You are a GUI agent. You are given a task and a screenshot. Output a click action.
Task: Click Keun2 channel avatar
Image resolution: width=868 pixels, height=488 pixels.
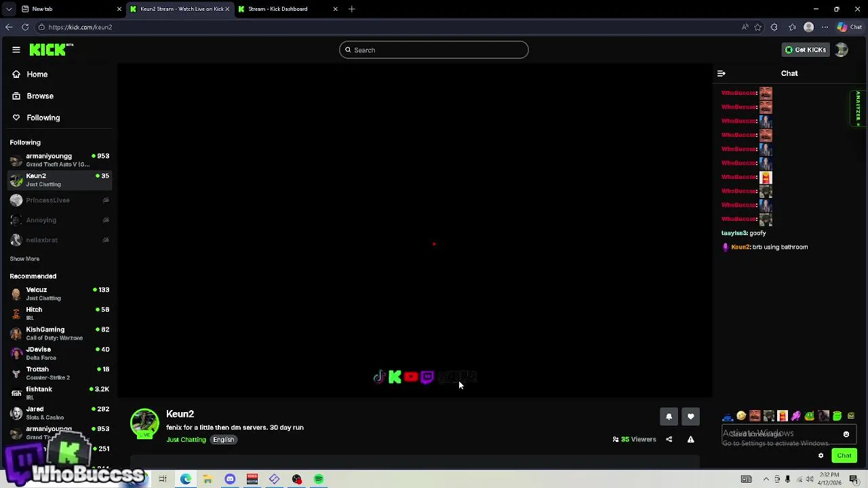(x=144, y=423)
